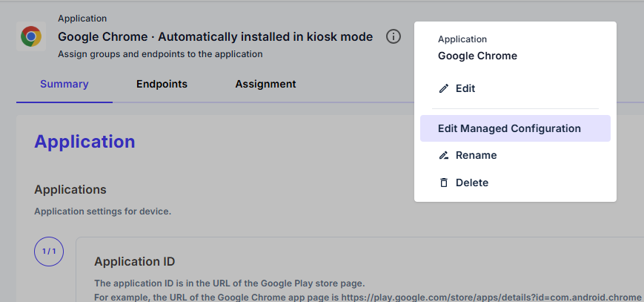Viewport: 644px width, 302px height.
Task: Click the trash can icon for Delete
Action: pos(444,183)
